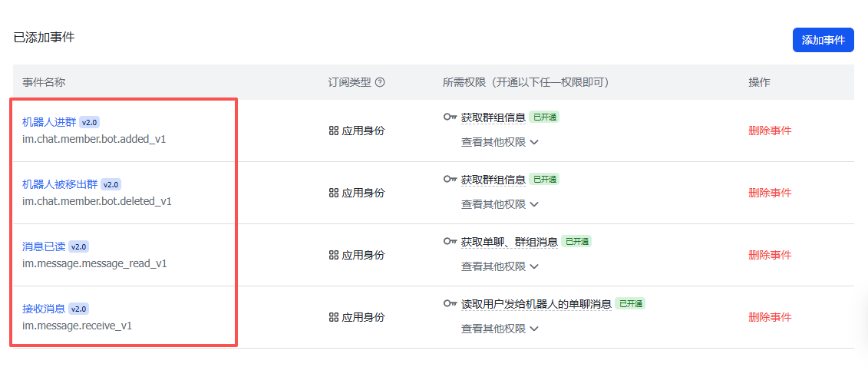868x367 pixels.
Task: Click key icon next to 读取用户发给机器人的单聊消息
Action: (451, 303)
